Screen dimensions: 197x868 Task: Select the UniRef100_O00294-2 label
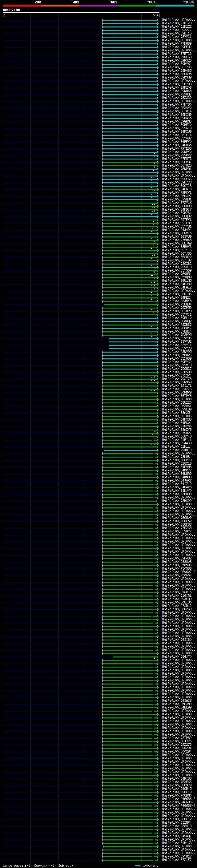point(179,748)
